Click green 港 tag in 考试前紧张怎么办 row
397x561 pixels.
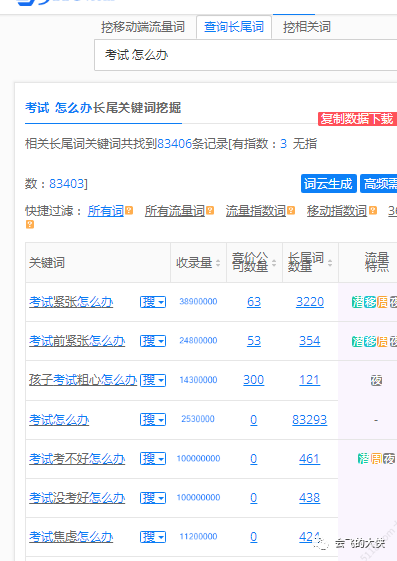(358, 341)
